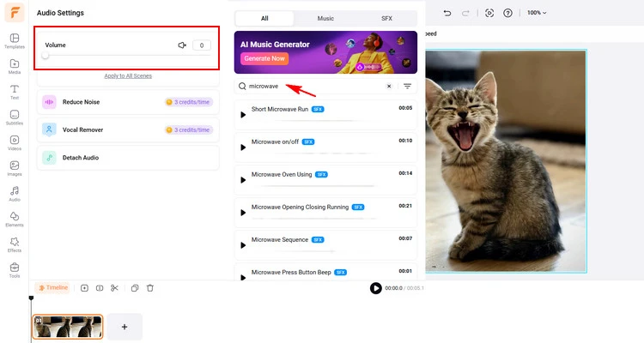Switch to the SFX tab
This screenshot has width=644, height=343.
coord(386,19)
